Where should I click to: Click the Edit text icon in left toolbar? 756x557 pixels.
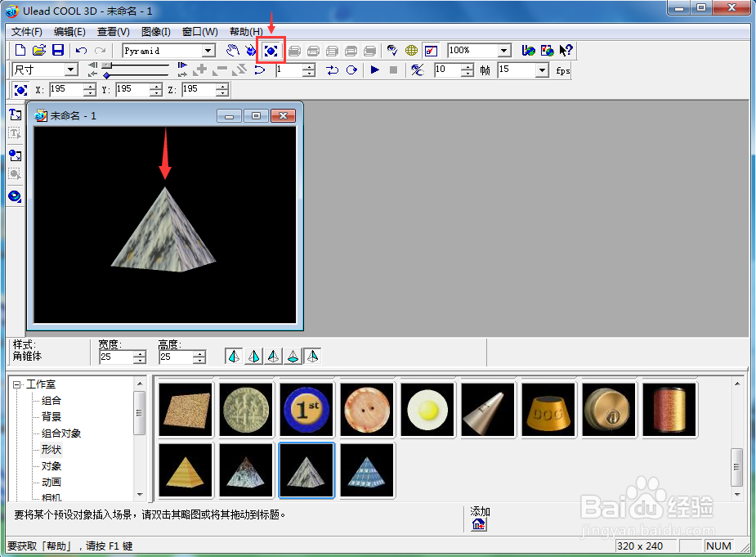click(15, 133)
